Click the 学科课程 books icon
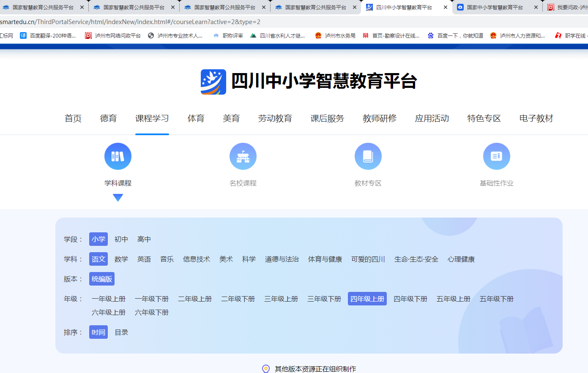Image resolution: width=588 pixels, height=373 pixels. 118,156
